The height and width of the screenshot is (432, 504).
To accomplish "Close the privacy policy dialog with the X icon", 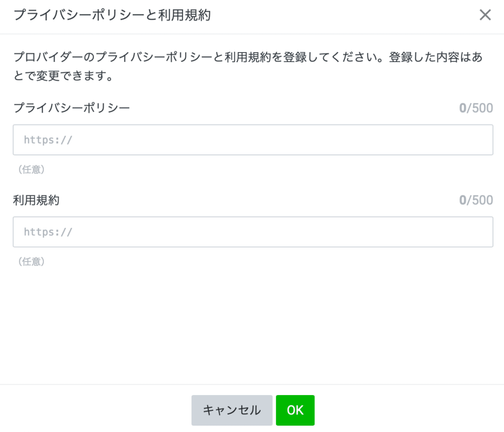I will coord(485,15).
